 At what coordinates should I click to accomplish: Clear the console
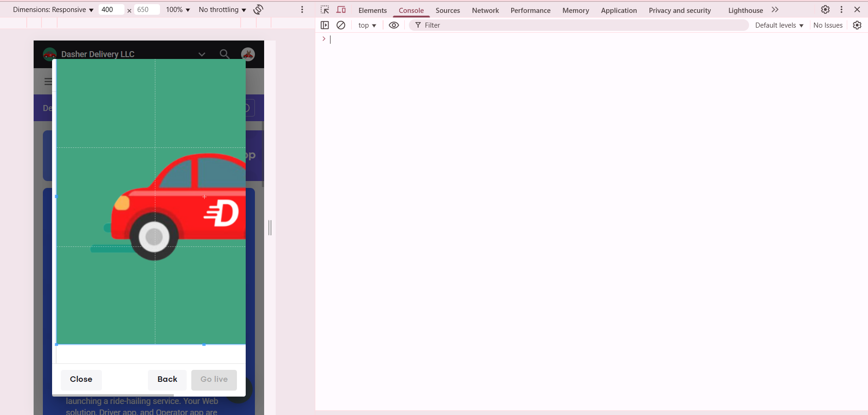pos(341,25)
